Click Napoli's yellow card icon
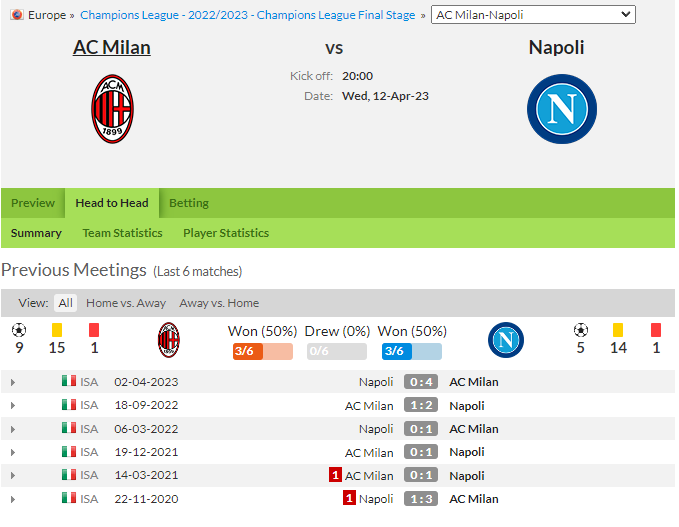679x527 pixels. point(618,330)
